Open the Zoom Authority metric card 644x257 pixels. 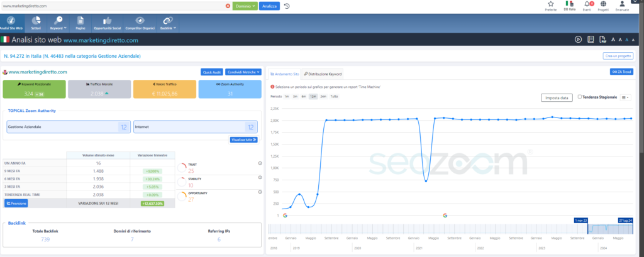(230, 89)
